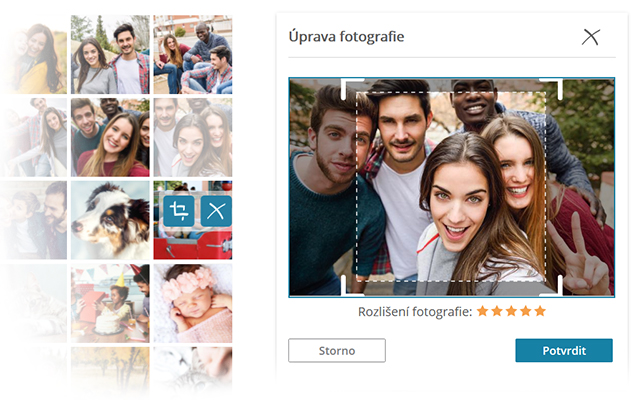Screen dimensions: 640x400
Task: Click the top-right crop corner handle
Action: [x=557, y=85]
